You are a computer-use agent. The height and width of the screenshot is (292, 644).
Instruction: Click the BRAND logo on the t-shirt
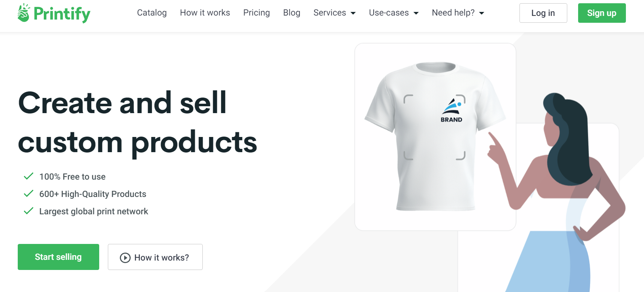pyautogui.click(x=451, y=110)
